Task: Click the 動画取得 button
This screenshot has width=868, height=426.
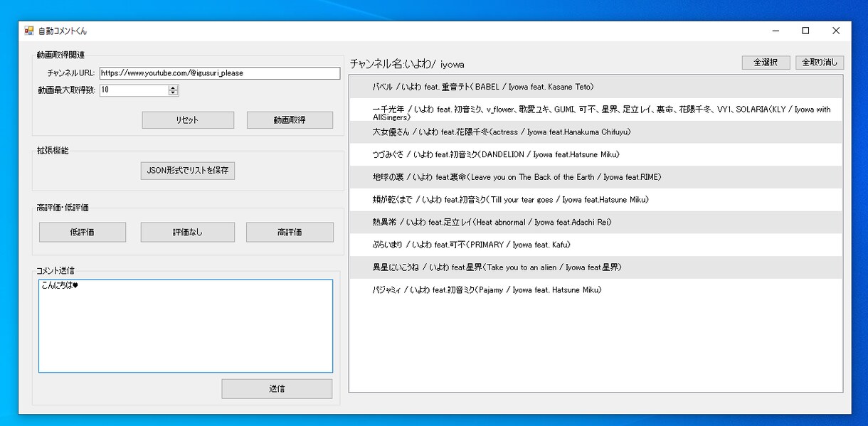Action: pyautogui.click(x=290, y=120)
